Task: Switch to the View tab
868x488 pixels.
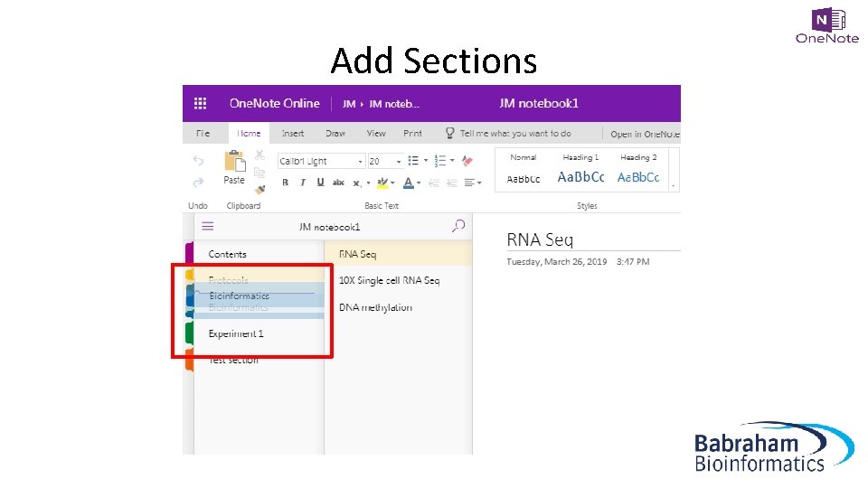Action: [x=376, y=134]
